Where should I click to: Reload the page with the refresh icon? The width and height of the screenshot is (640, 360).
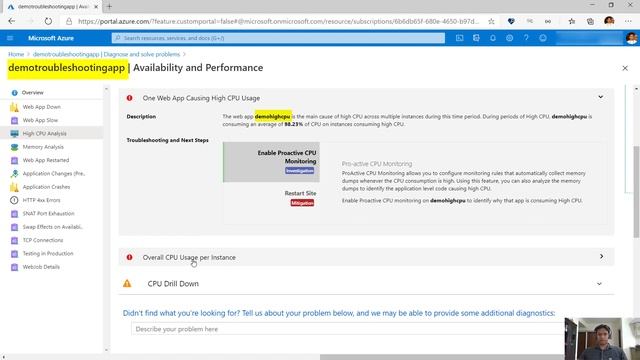click(x=48, y=21)
